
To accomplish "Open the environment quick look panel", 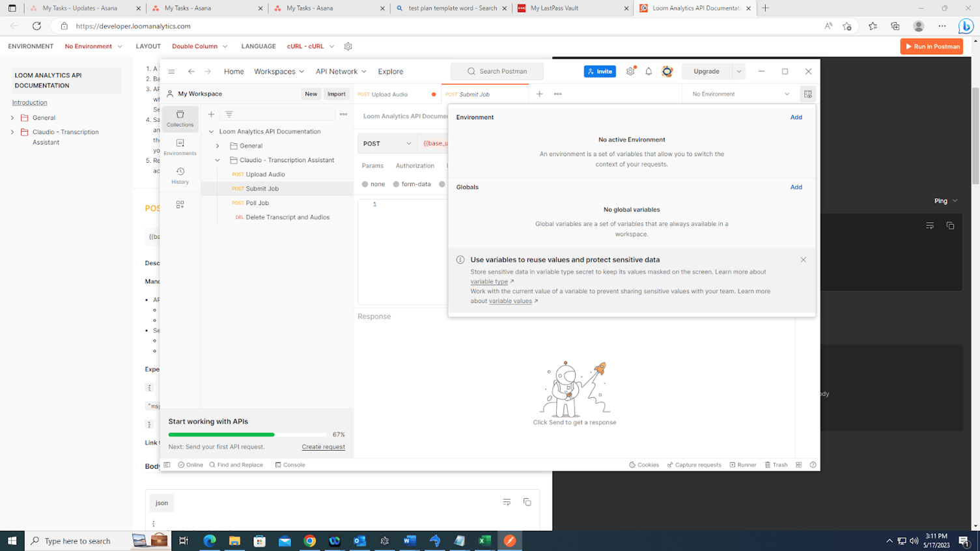I will point(807,94).
